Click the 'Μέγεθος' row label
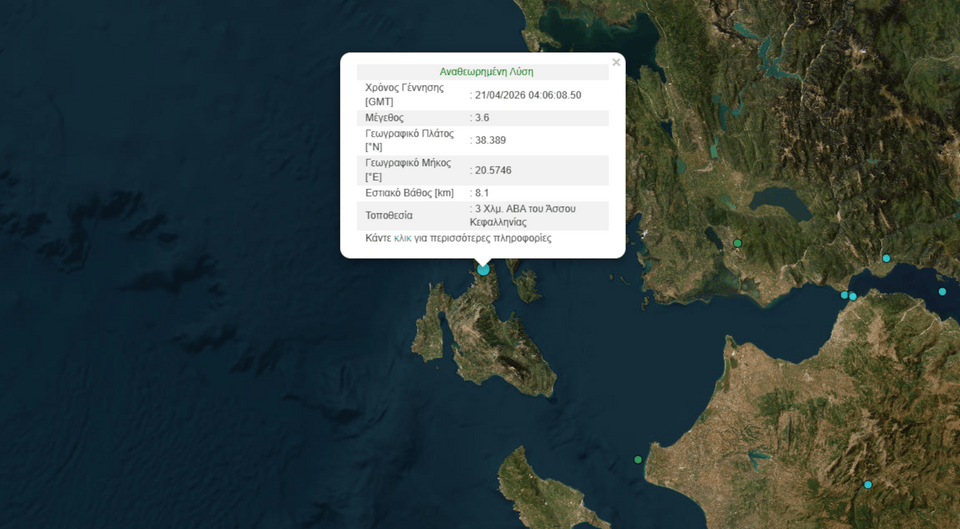The image size is (960, 529). [385, 118]
